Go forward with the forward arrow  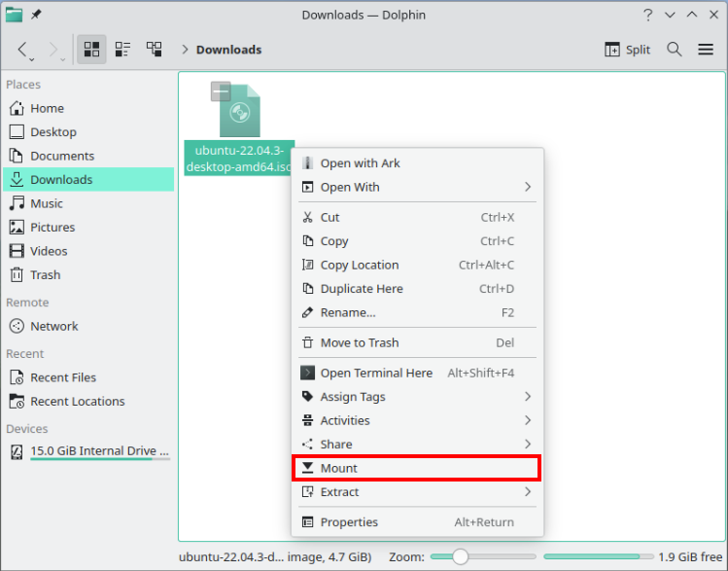(x=52, y=50)
